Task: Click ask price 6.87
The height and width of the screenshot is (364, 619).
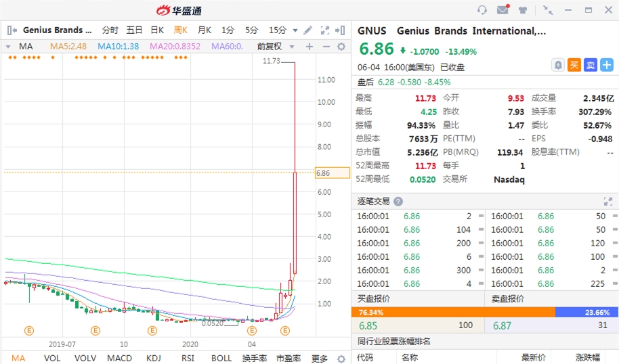Action: click(x=502, y=325)
